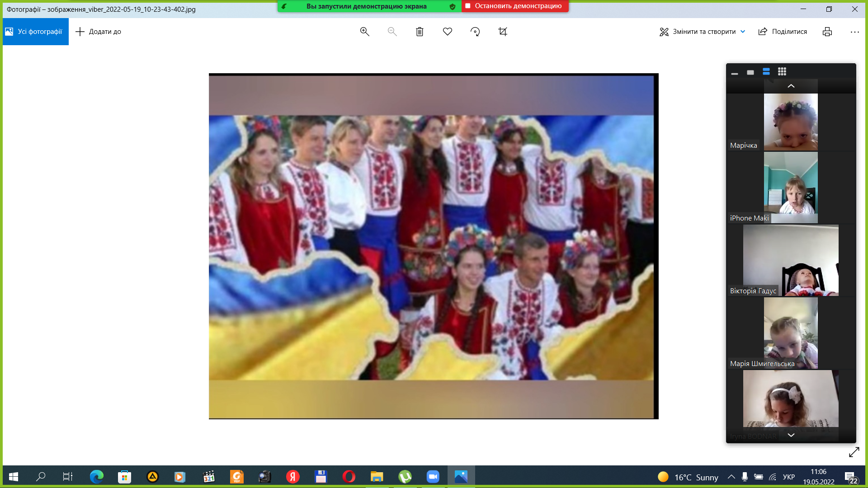Click Поділитися share button

click(x=783, y=32)
